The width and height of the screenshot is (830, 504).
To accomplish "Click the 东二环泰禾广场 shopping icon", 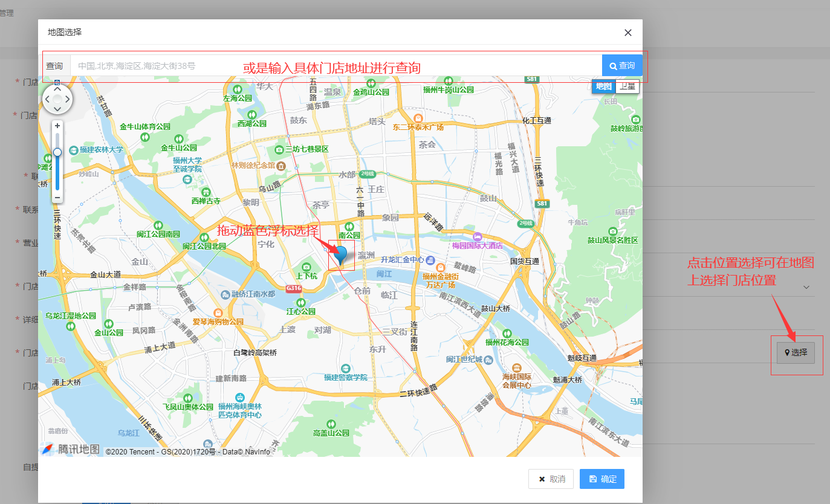I will [x=417, y=118].
